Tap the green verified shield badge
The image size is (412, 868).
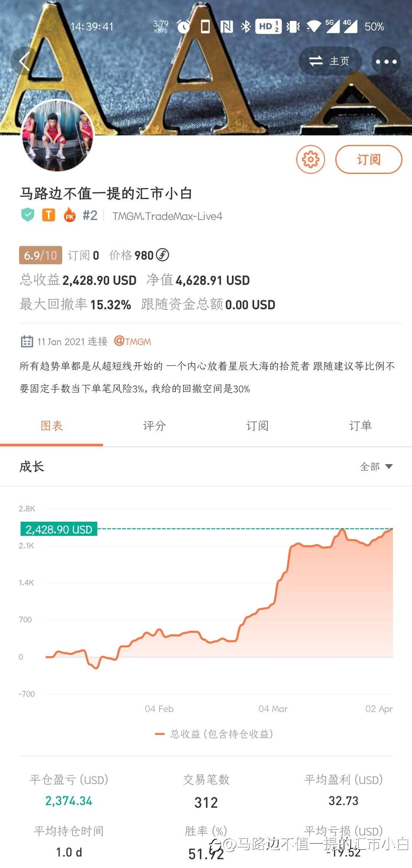pos(27,215)
